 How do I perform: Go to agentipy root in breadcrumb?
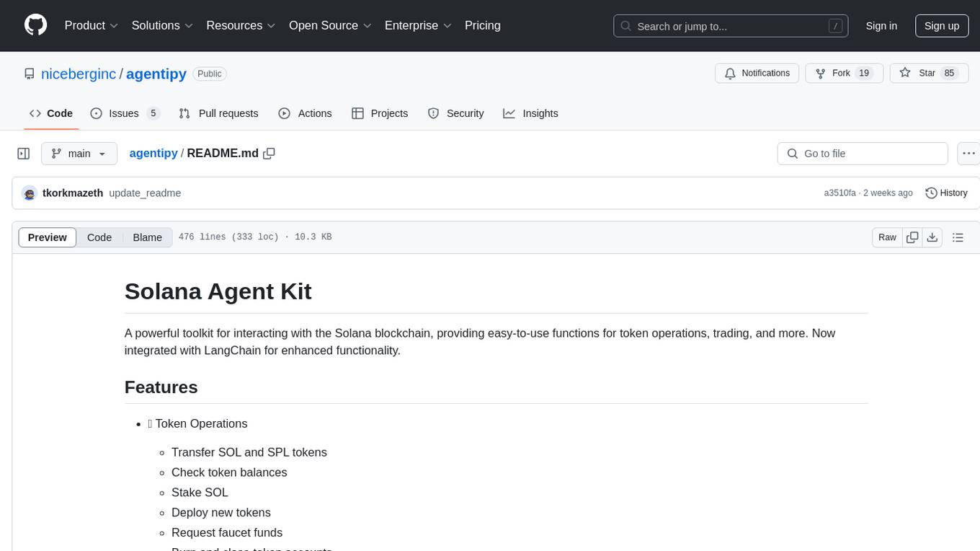(153, 153)
